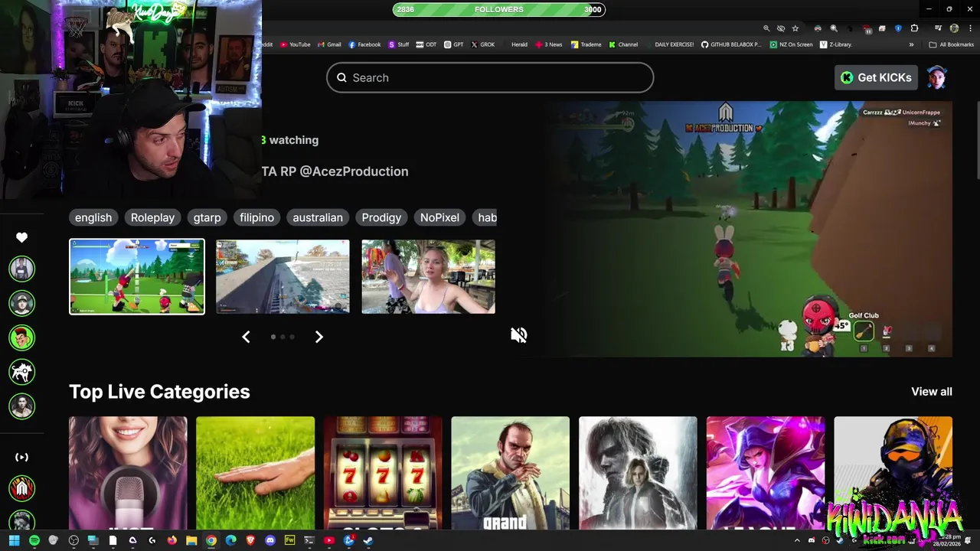Open the DAILY EXERCISE! bookmark

click(x=670, y=44)
